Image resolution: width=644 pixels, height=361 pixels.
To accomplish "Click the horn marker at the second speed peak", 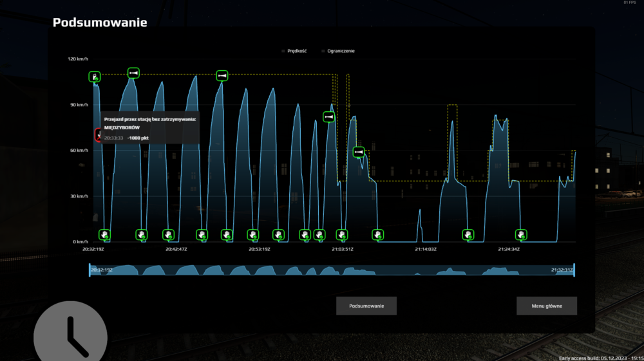I will (133, 73).
